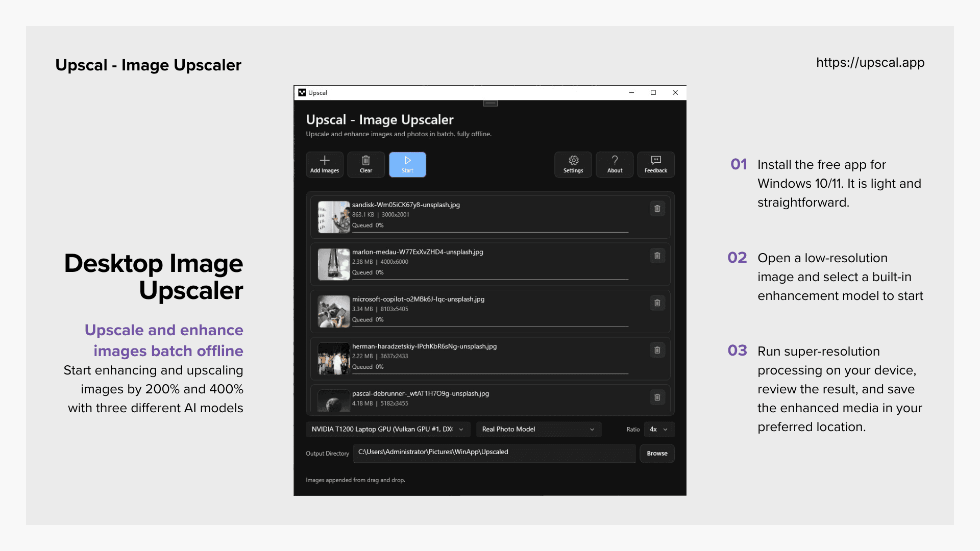Click the herman-haradzetskiy-IPchKbR6sNg-unsplash.jpg file name
Image resolution: width=980 pixels, height=551 pixels.
[x=424, y=346]
